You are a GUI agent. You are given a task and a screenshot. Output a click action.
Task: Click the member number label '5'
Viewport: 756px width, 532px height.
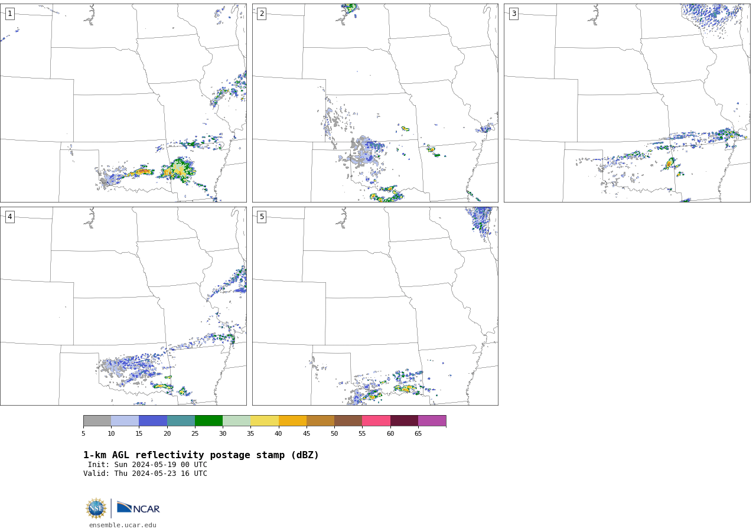pos(262,217)
